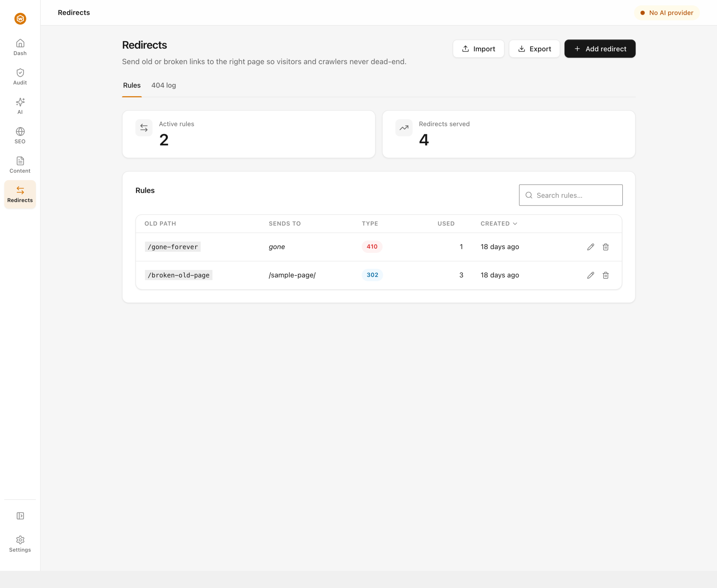Click the gone destination text
Screen dimensions: 717x588
click(277, 247)
